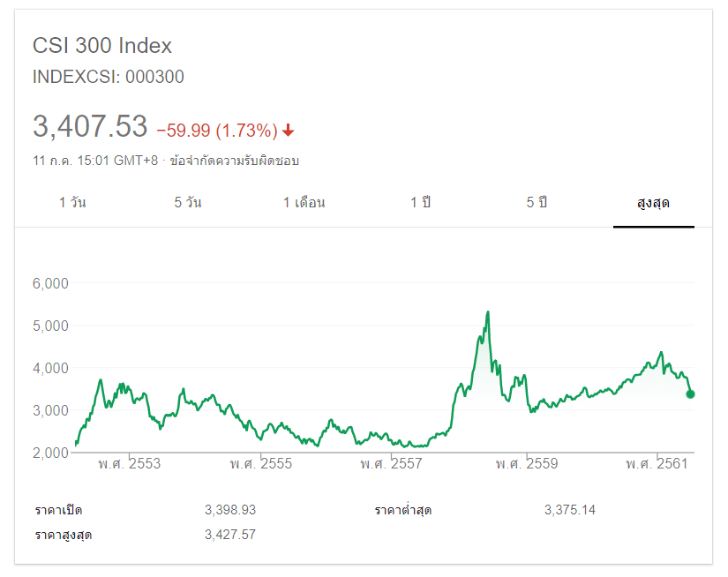Show the 1 ปี chart range
This screenshot has height=577, width=728.
(x=420, y=203)
